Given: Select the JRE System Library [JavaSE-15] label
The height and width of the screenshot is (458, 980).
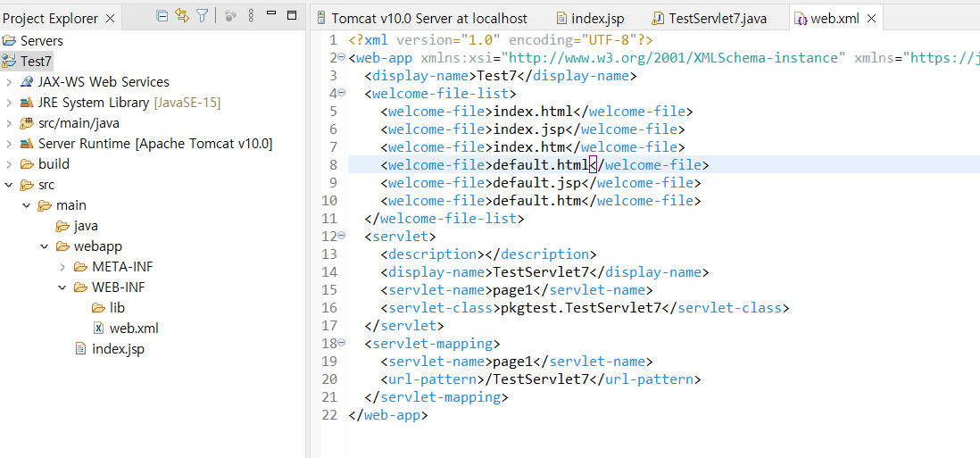Looking at the screenshot, I should click(x=129, y=103).
